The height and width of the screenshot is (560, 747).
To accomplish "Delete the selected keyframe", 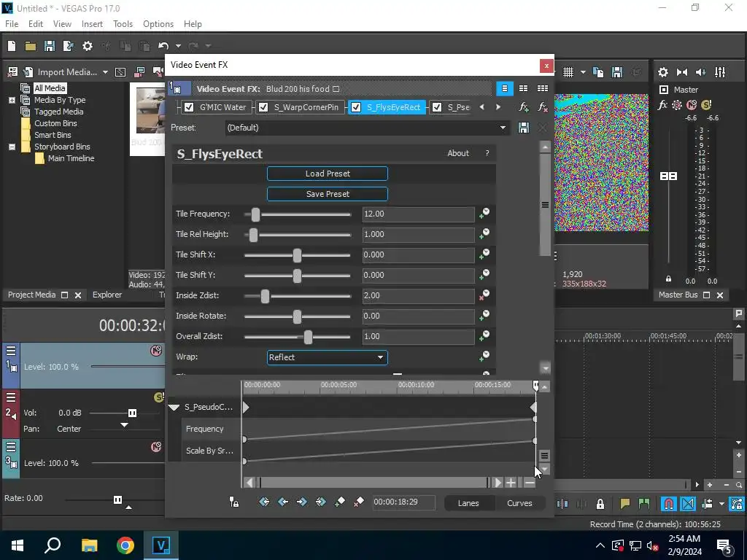I will (x=359, y=502).
